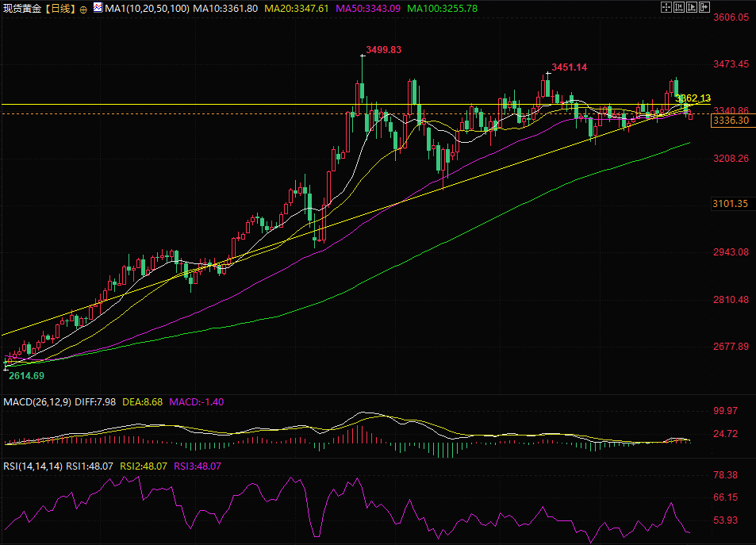Click the 66.15 RSI axis label
The height and width of the screenshot is (545, 756).
pos(725,497)
